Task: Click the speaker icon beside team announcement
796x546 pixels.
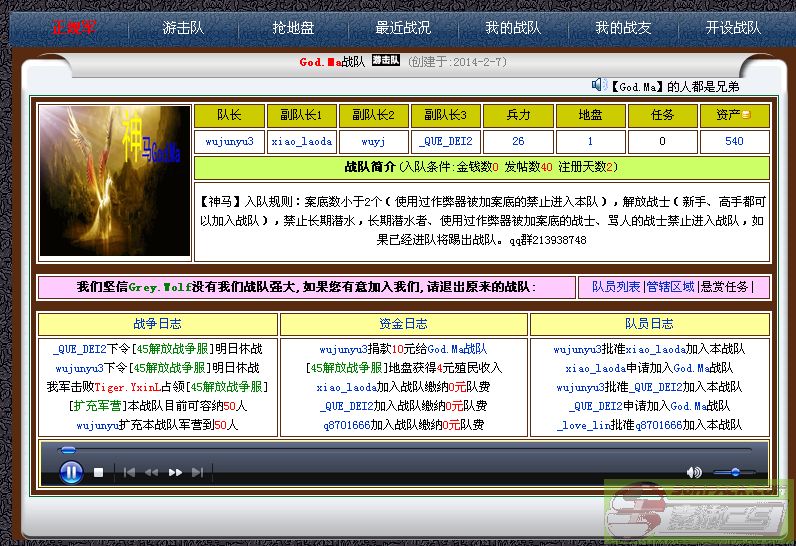Action: tap(599, 85)
